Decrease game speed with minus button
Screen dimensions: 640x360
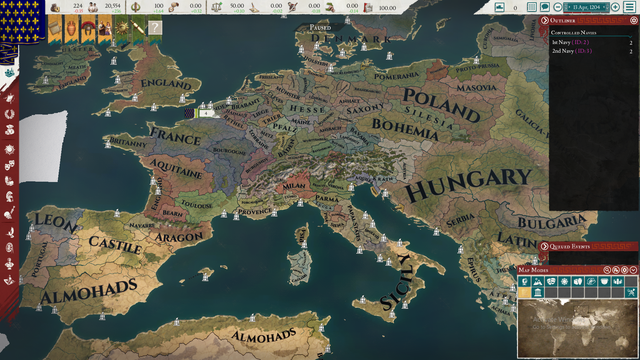click(x=558, y=7)
